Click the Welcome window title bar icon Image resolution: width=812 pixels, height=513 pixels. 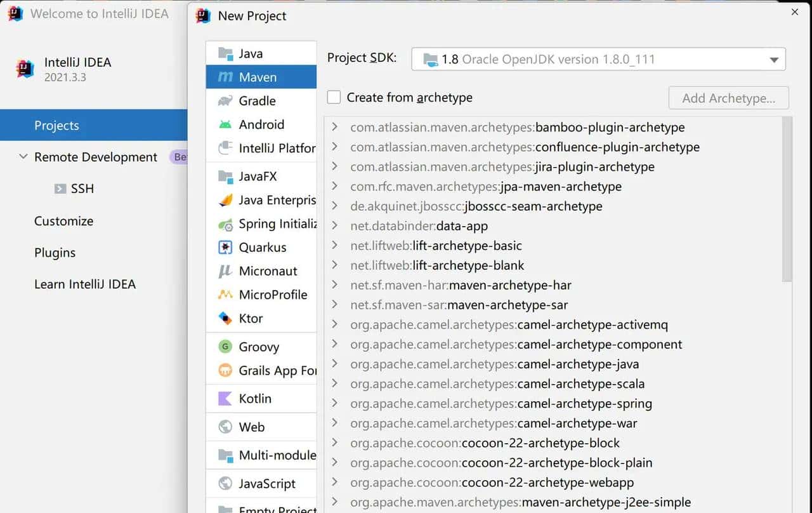click(15, 13)
